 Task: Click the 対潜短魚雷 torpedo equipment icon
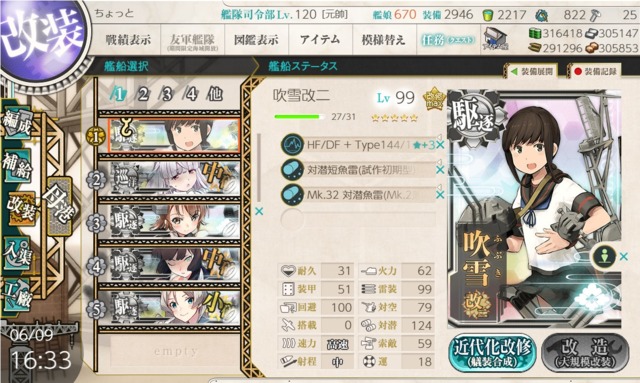click(292, 169)
